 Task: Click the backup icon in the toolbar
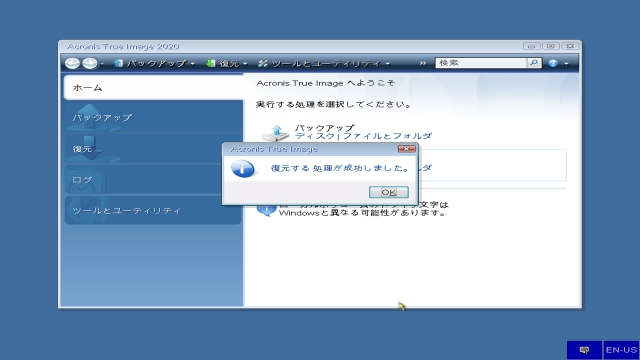coord(118,63)
